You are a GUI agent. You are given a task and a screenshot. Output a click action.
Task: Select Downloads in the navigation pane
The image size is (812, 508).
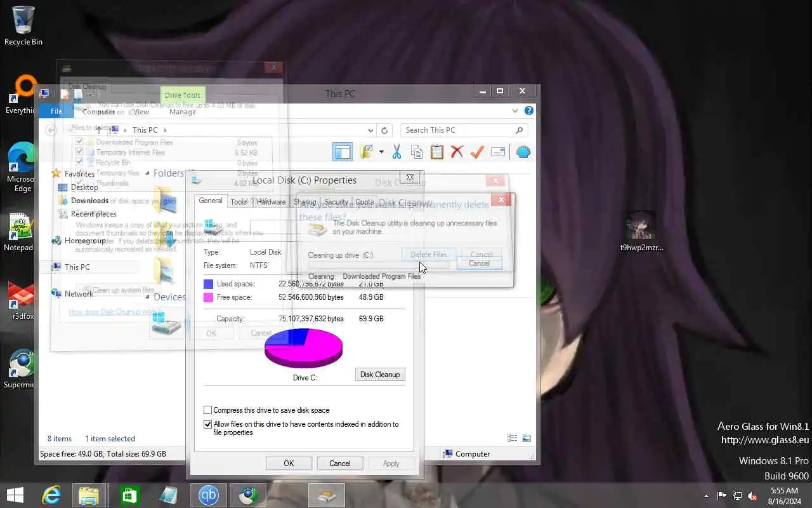pos(89,201)
